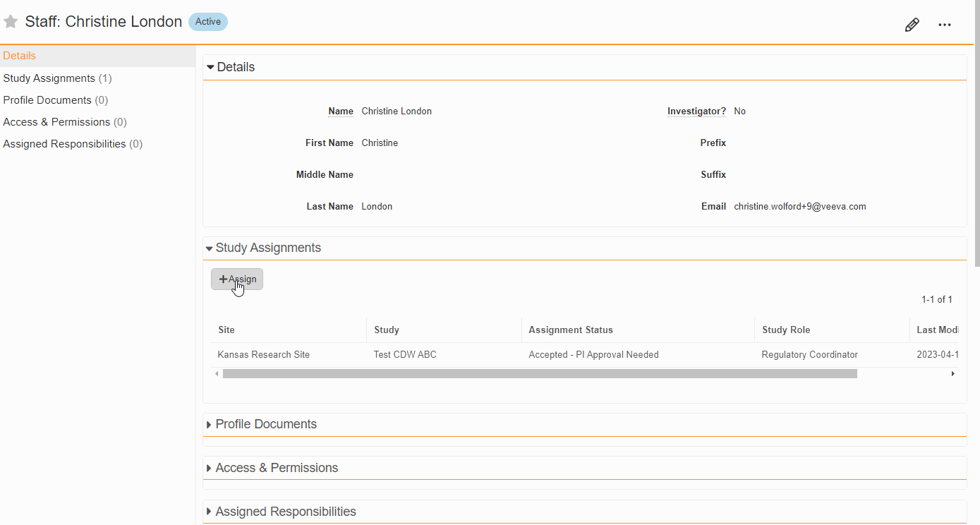This screenshot has width=980, height=525.
Task: Select Details in the left sidebar
Action: pos(20,56)
